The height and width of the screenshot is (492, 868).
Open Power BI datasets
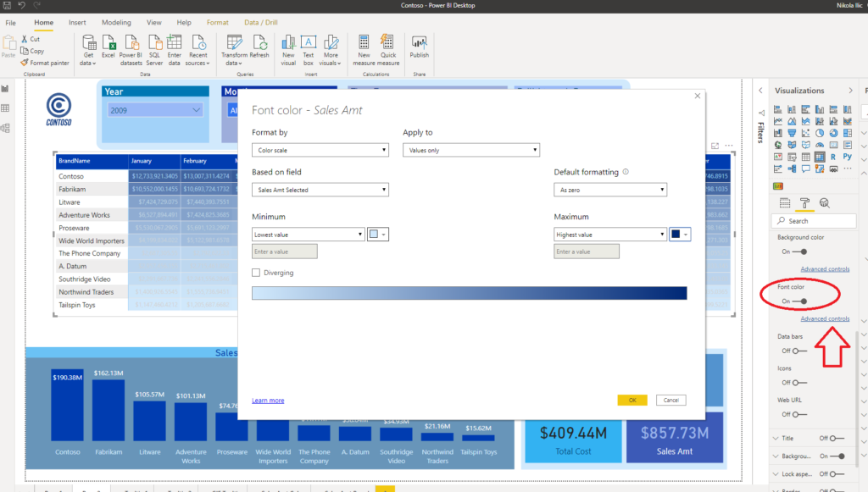tap(131, 50)
